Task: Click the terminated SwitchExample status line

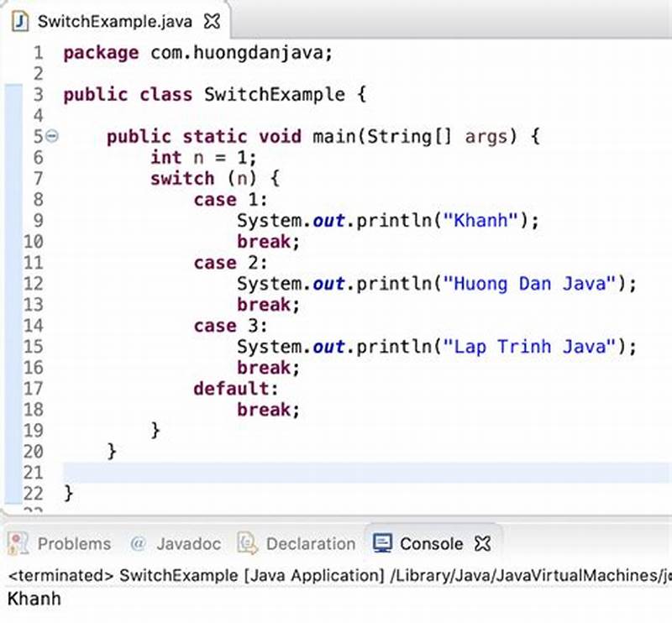Action: coord(126,576)
